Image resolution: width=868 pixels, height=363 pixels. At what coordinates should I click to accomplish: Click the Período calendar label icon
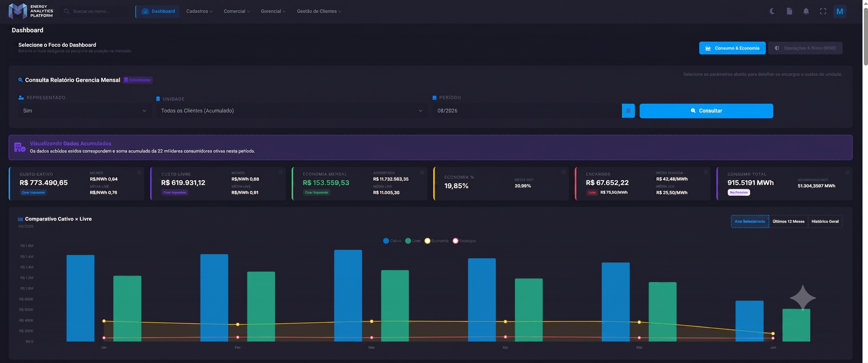tap(434, 98)
